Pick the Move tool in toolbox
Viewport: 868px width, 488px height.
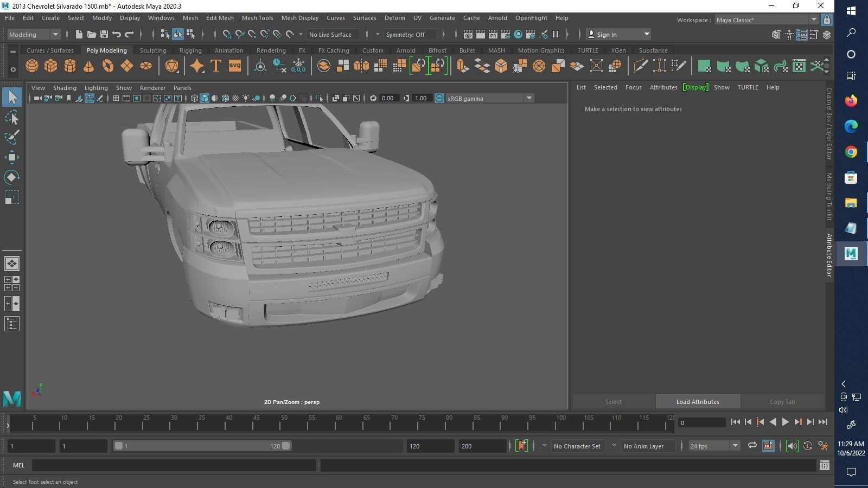12,157
